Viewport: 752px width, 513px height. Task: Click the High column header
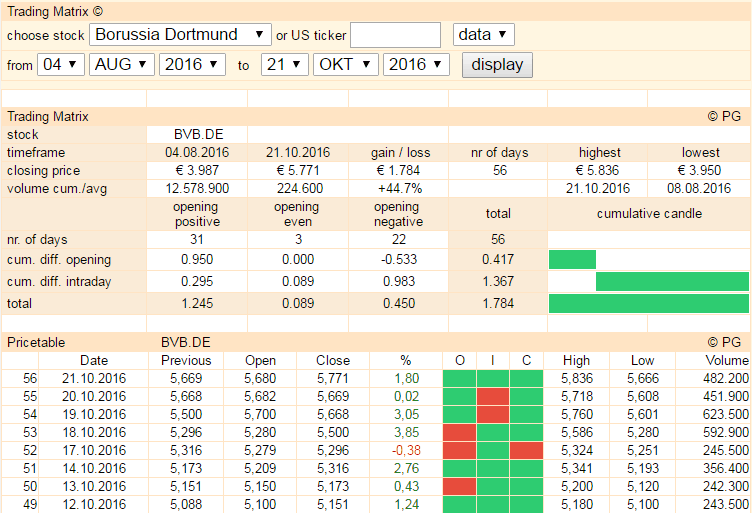tap(576, 361)
